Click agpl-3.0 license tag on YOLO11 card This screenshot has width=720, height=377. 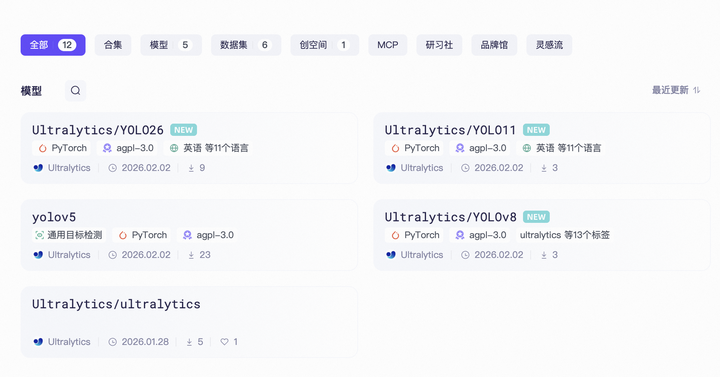point(480,148)
